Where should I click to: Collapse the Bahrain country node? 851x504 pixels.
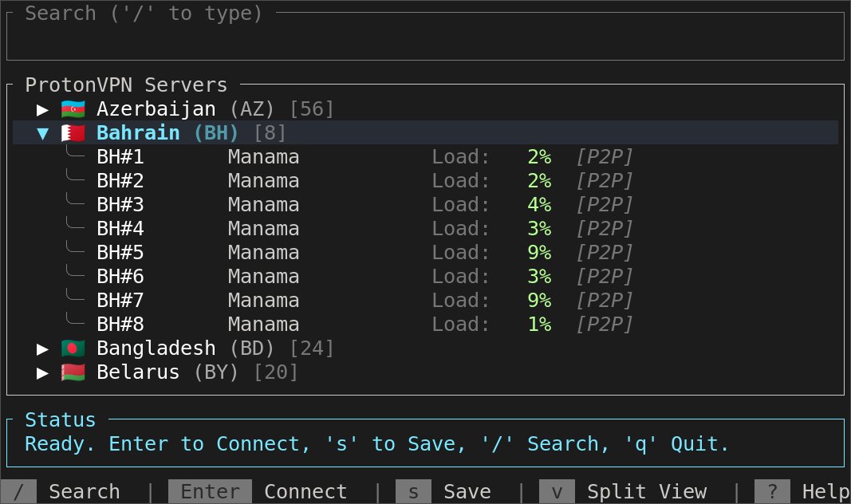point(42,133)
